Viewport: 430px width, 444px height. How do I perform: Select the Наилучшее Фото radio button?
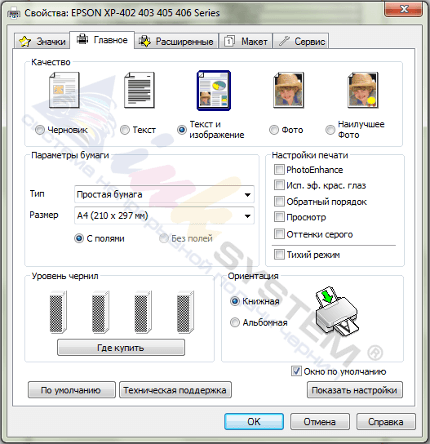[x=330, y=130]
